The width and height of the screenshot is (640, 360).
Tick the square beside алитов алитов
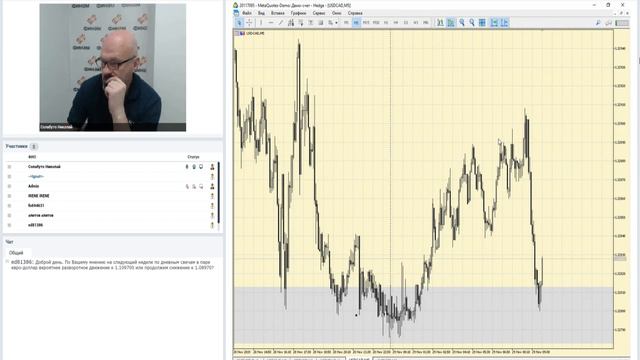tap(9, 215)
